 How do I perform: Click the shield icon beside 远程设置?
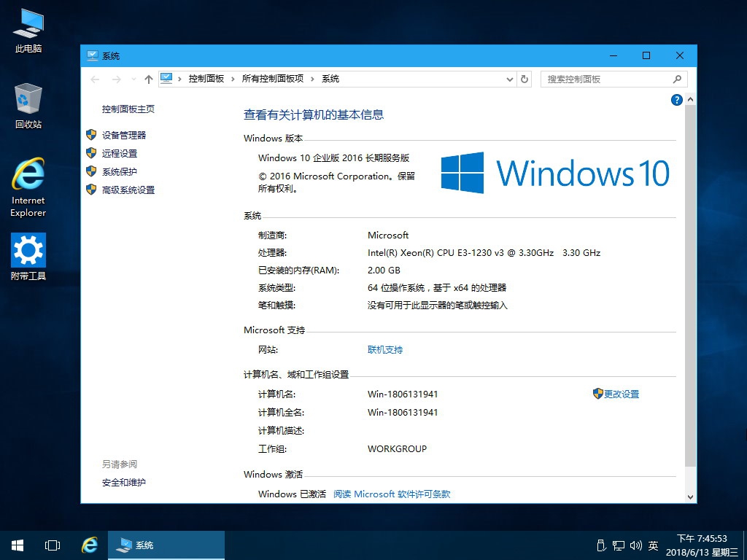91,153
